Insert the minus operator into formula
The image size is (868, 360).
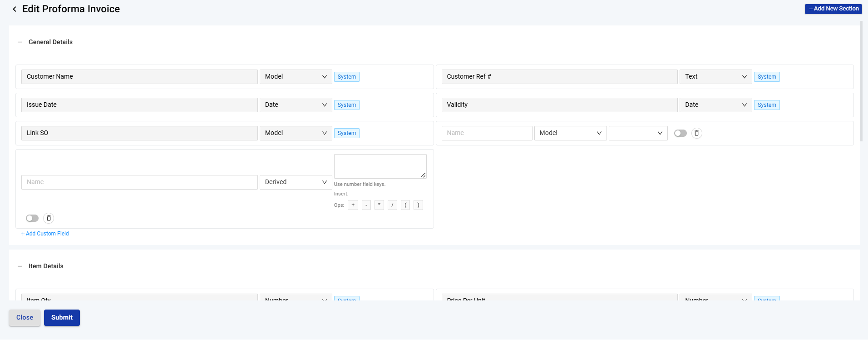[366, 205]
